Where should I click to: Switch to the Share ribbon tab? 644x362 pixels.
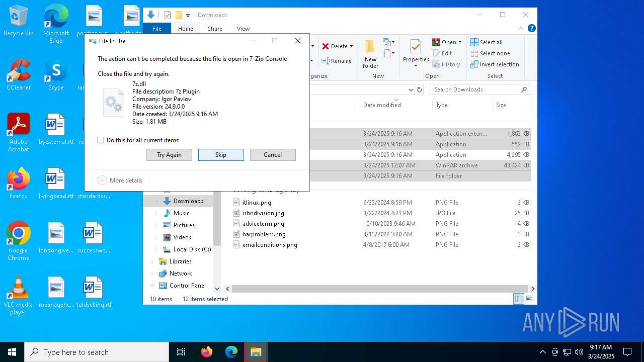pos(215,29)
